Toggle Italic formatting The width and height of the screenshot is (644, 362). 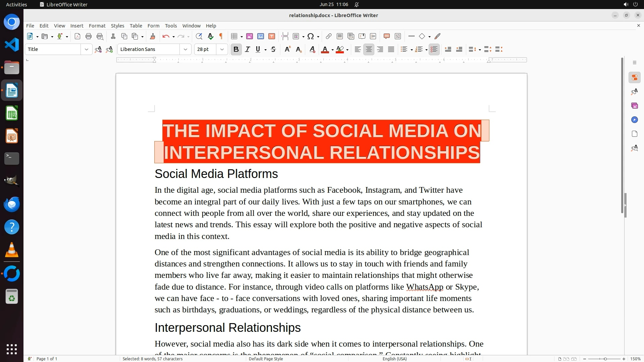pyautogui.click(x=247, y=49)
